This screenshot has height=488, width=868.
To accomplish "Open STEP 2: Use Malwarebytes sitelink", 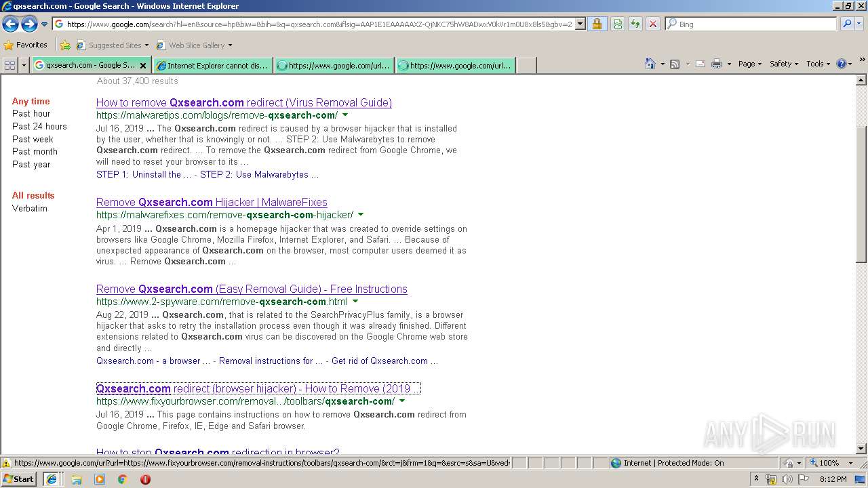I will click(x=259, y=175).
